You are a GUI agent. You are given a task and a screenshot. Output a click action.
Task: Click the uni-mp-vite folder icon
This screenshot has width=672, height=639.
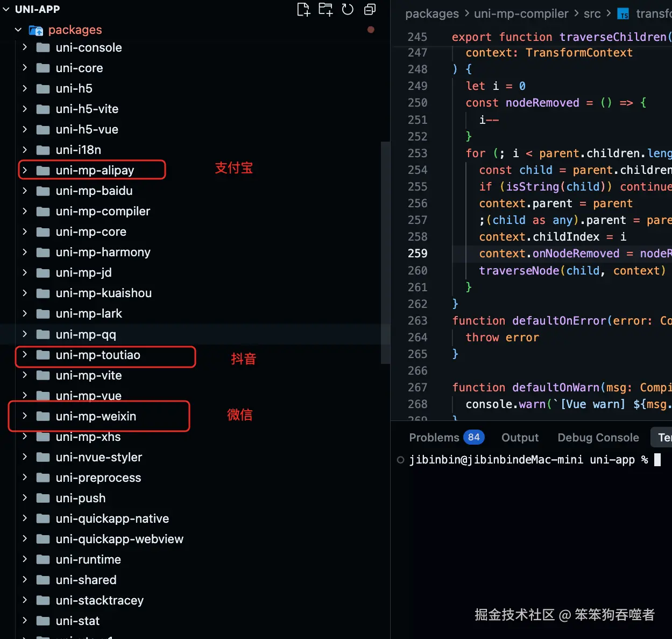[x=43, y=376]
